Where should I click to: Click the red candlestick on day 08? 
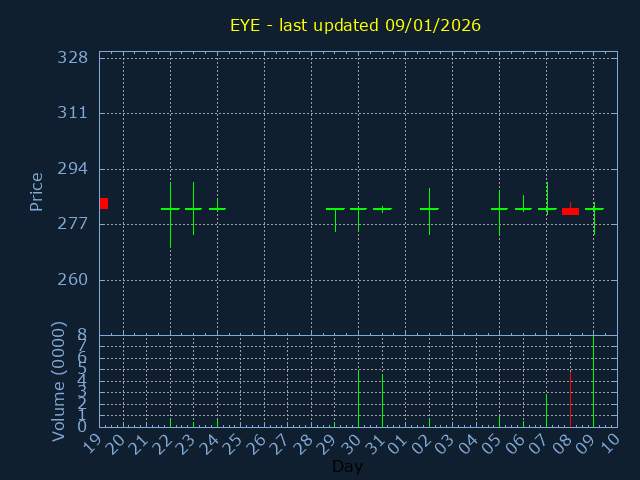click(570, 211)
